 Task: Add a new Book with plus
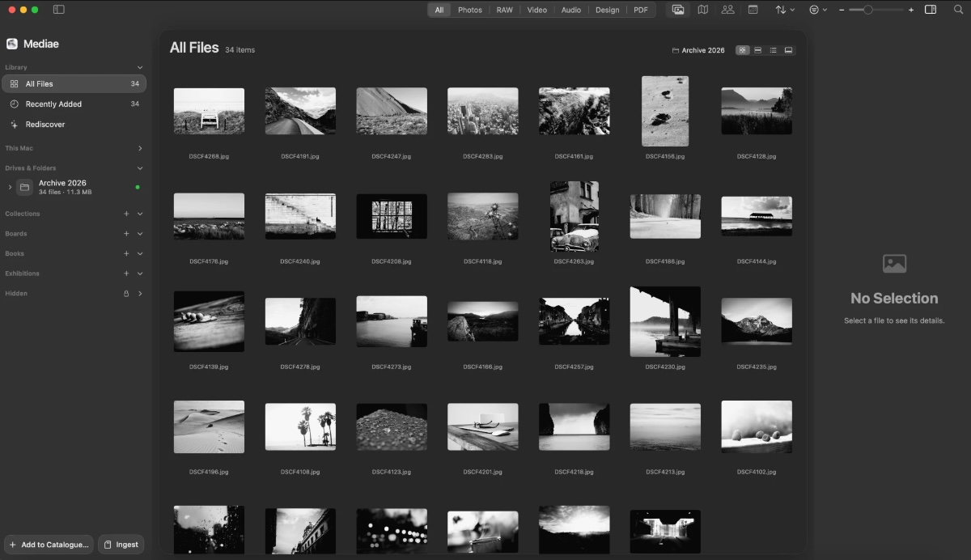[126, 253]
